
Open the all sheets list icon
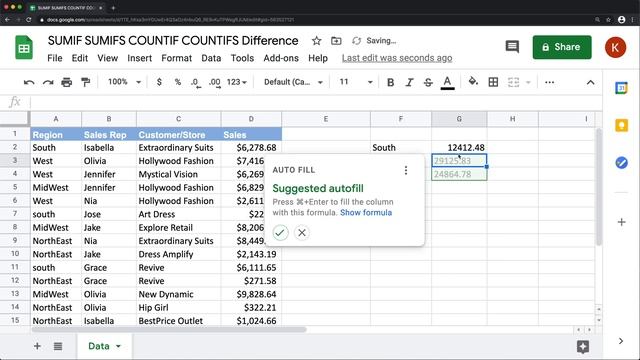point(58,346)
